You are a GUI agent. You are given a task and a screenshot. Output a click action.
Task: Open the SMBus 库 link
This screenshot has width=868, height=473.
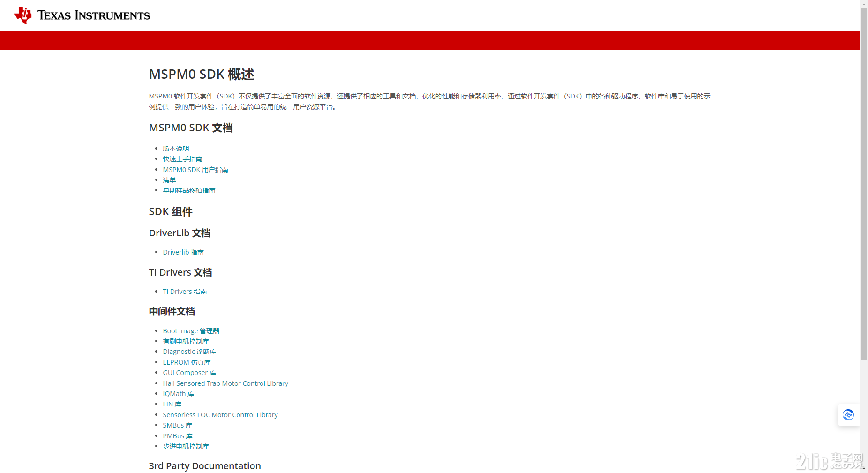click(177, 425)
